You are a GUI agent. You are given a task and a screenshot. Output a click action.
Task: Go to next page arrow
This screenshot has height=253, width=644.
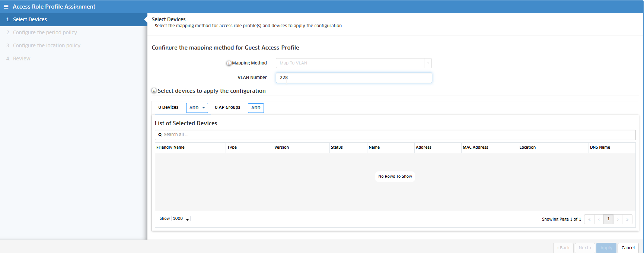tap(618, 219)
